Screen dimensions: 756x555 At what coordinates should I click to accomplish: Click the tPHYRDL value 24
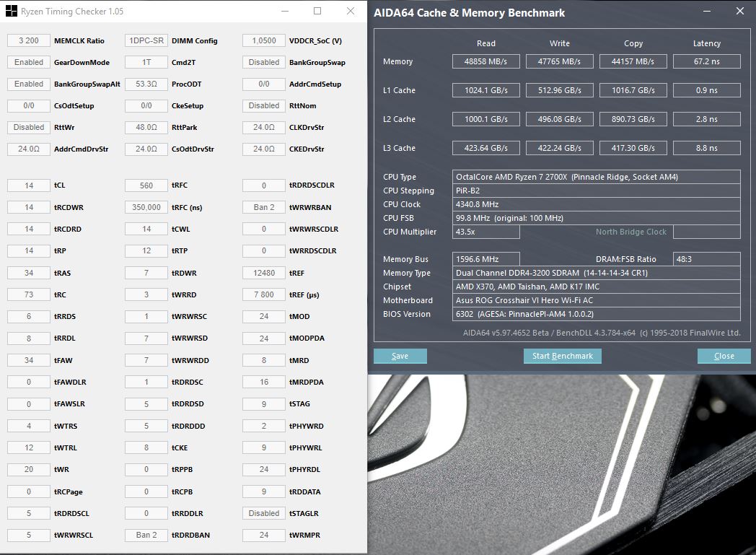click(x=264, y=469)
